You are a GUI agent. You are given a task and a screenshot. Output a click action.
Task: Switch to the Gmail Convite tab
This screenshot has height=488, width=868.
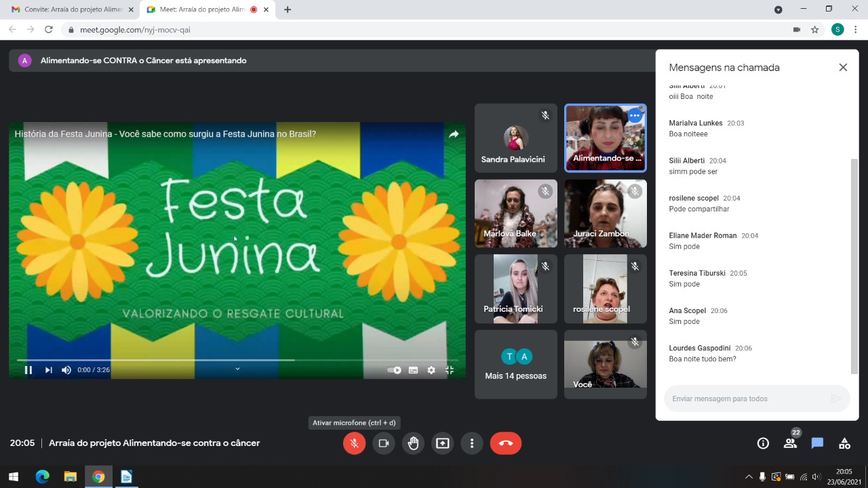click(x=66, y=9)
